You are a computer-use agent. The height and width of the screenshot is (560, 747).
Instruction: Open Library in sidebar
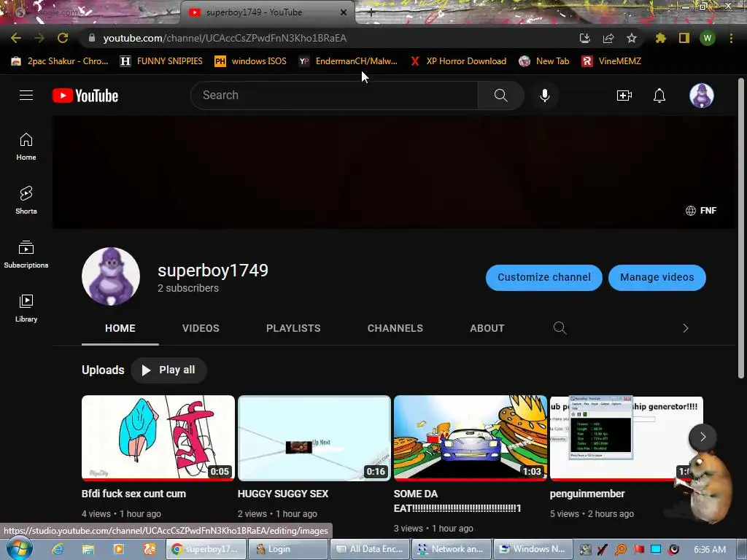(26, 308)
